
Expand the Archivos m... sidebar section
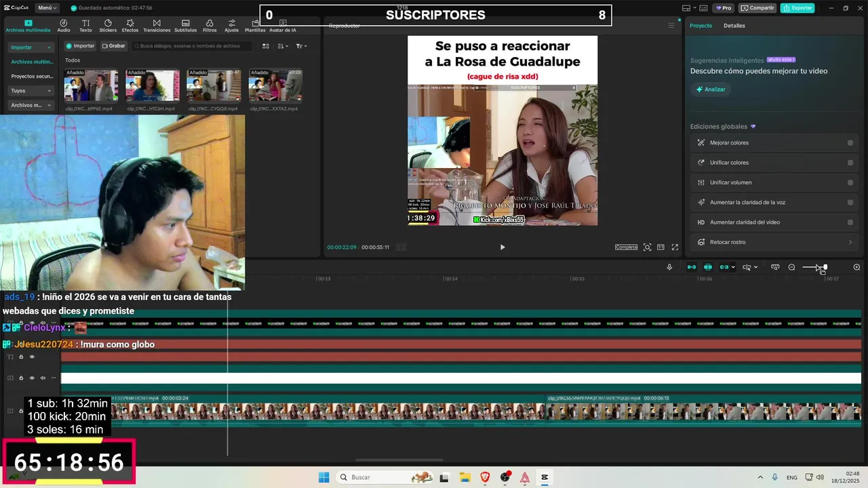49,105
